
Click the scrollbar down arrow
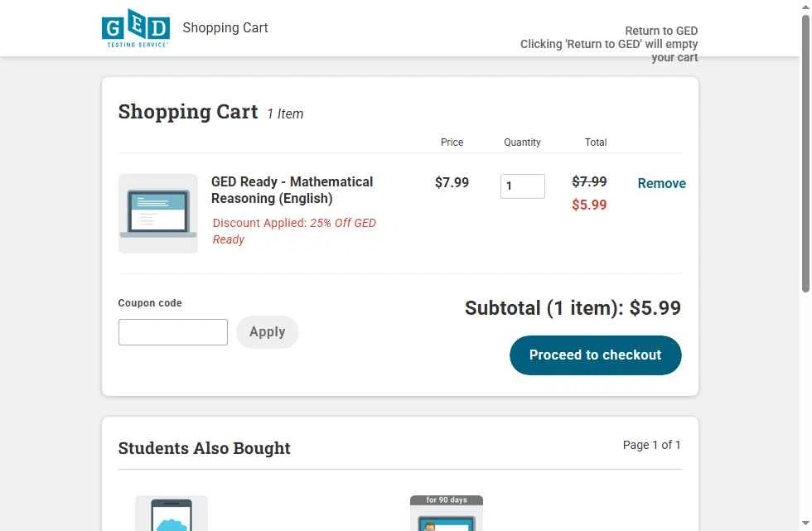pyautogui.click(x=805, y=524)
